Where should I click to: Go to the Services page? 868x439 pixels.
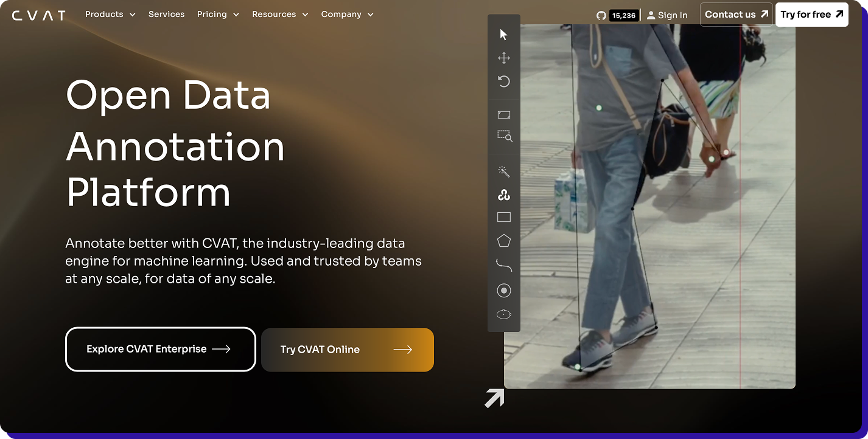pyautogui.click(x=166, y=14)
